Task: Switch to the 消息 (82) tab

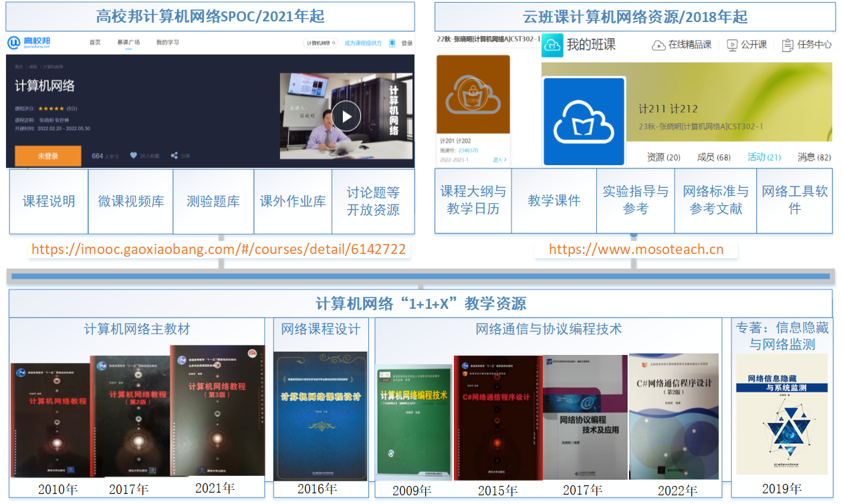Action: tap(814, 157)
